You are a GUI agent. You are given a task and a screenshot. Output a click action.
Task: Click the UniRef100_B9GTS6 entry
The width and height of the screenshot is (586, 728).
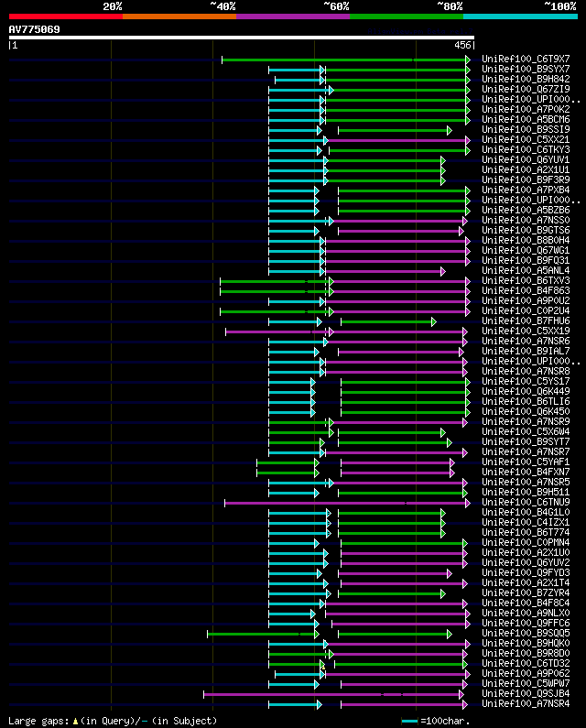526,230
